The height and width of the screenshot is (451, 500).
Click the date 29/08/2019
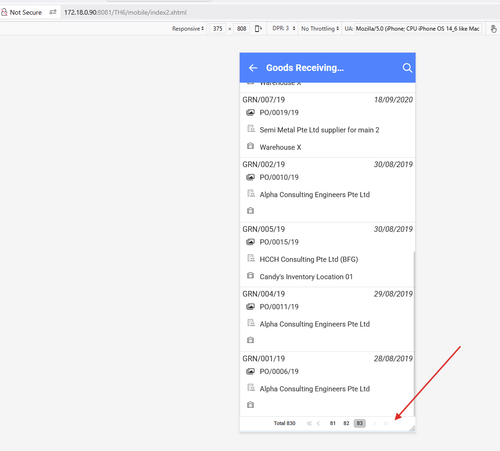[393, 294]
